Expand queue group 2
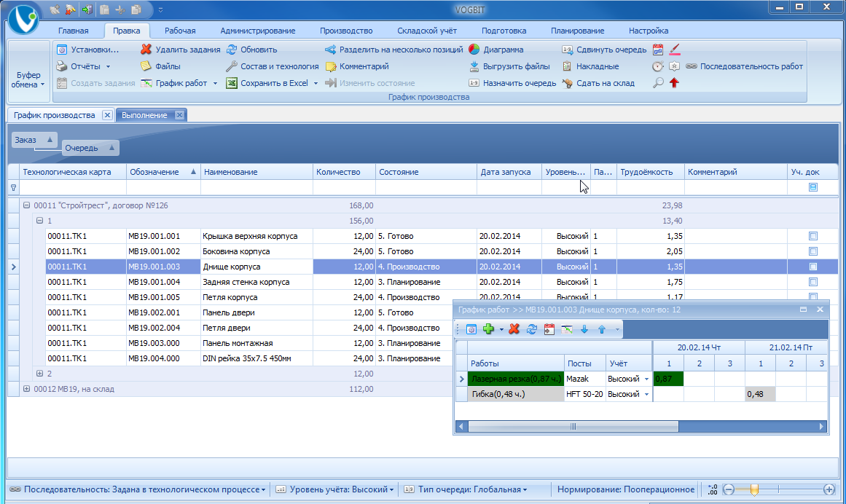 pyautogui.click(x=39, y=374)
